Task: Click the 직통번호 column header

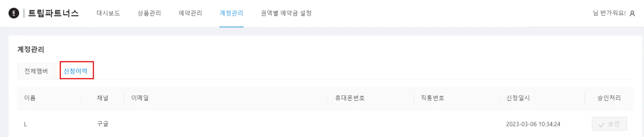Action: (432, 98)
